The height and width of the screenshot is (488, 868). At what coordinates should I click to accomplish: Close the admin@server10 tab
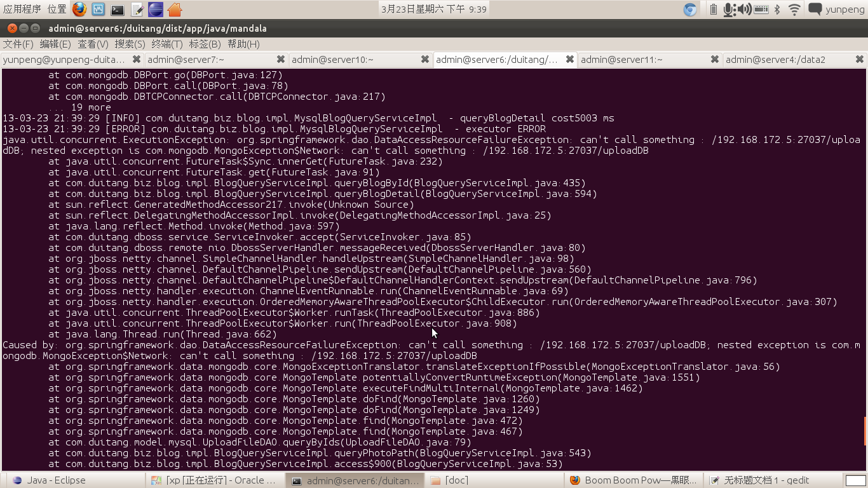[x=425, y=59]
